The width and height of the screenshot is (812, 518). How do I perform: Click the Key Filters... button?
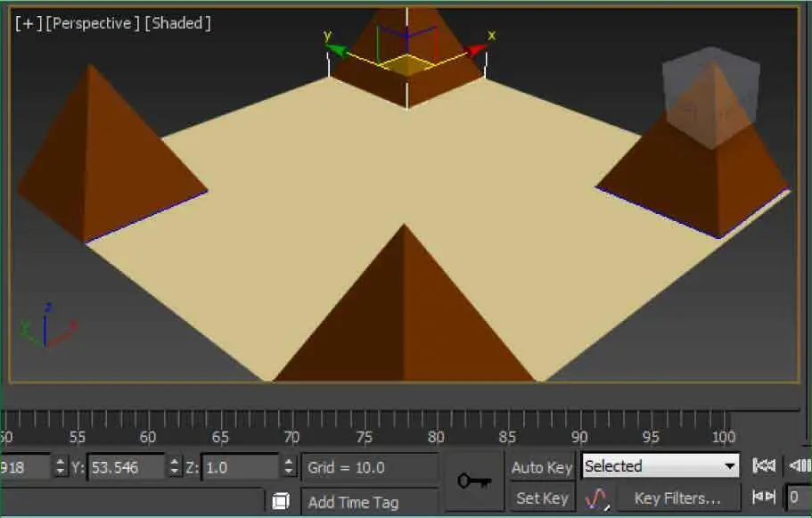click(677, 498)
